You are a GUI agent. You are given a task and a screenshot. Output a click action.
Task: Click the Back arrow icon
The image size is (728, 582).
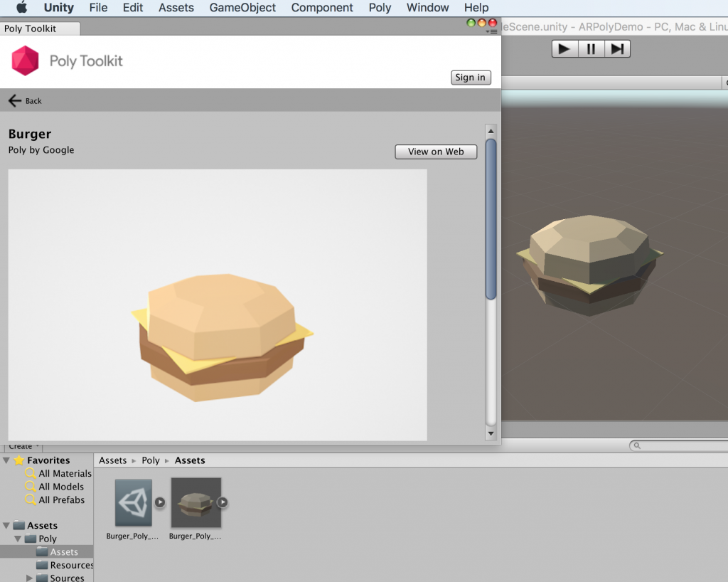tap(15, 101)
